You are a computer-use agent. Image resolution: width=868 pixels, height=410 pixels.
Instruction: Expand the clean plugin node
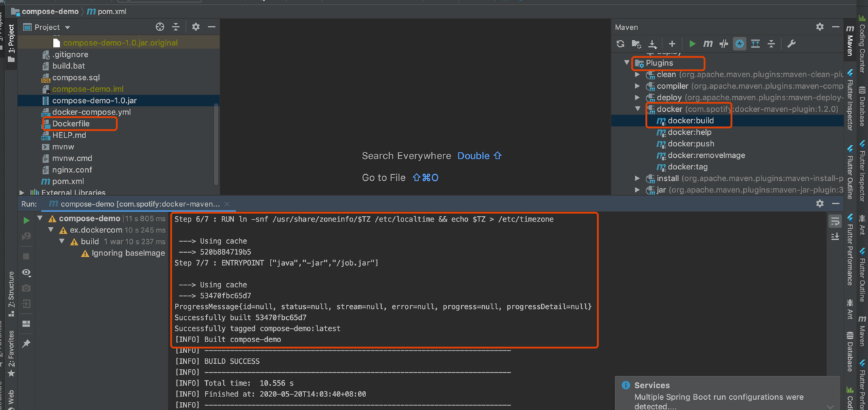(637, 75)
